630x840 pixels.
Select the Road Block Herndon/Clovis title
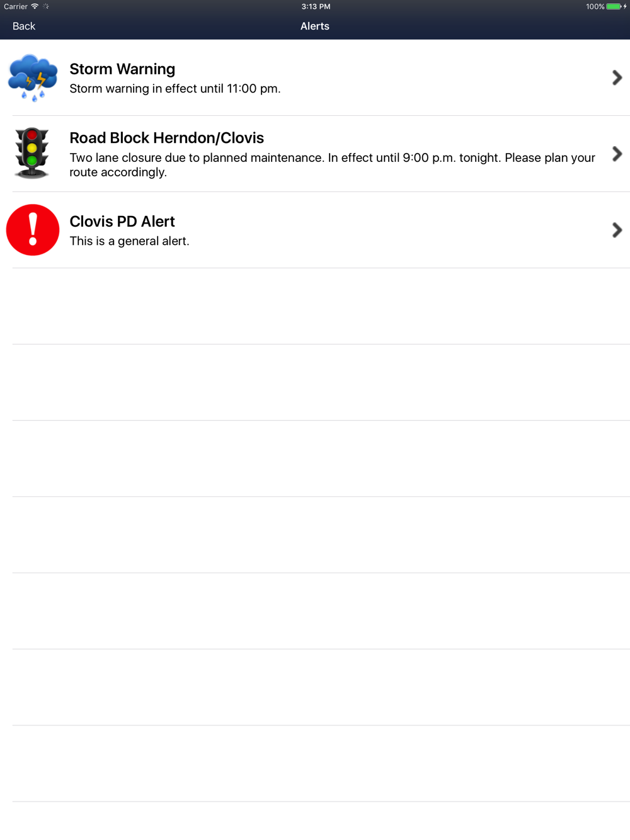[x=167, y=137]
